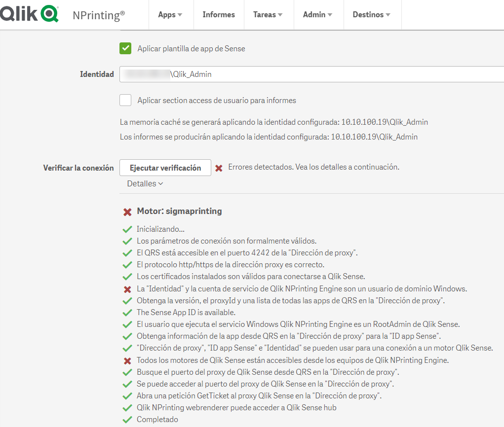Click the Admin dropdown arrow

pyautogui.click(x=330, y=15)
